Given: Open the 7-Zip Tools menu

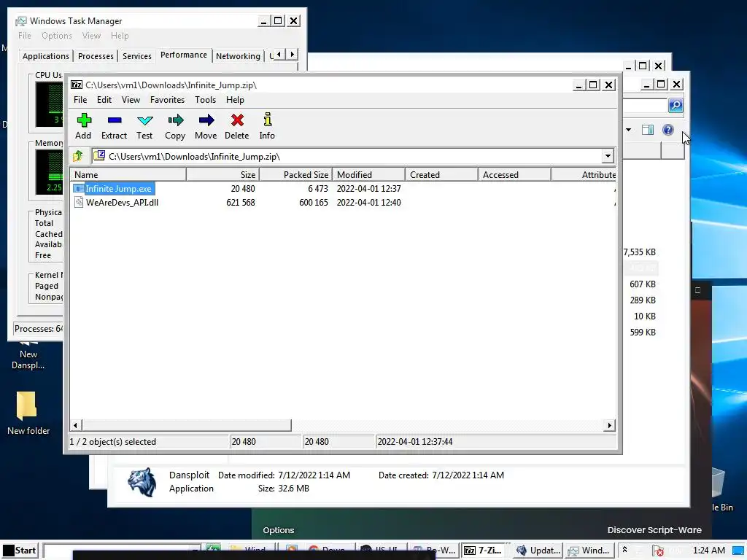Looking at the screenshot, I should 205,99.
